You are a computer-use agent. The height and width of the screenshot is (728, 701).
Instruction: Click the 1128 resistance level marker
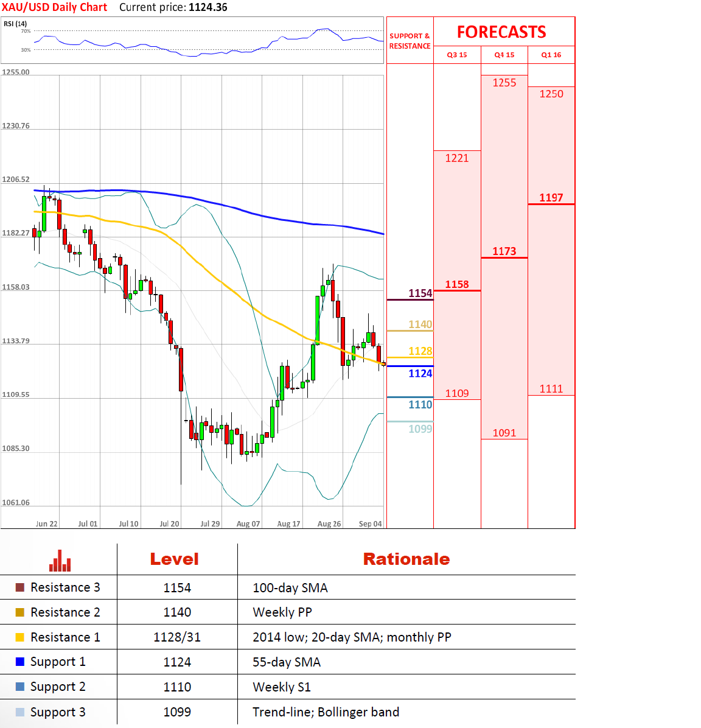click(420, 351)
